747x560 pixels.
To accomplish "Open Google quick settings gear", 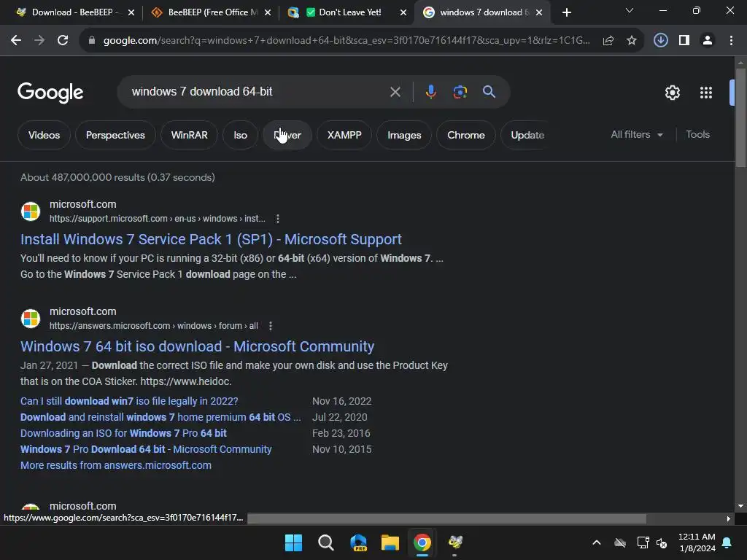I will coord(672,93).
